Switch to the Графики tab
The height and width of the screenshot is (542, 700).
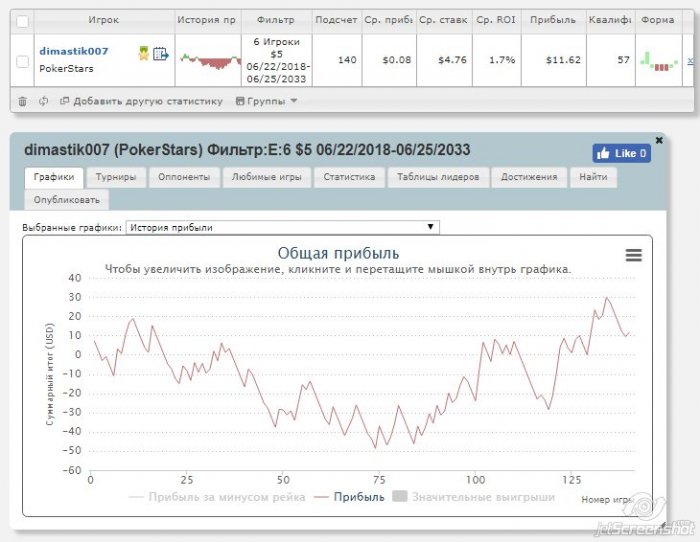click(54, 177)
